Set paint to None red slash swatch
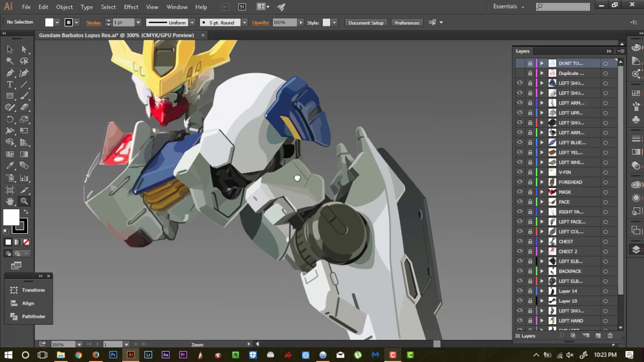This screenshot has width=644, height=362. [26, 242]
